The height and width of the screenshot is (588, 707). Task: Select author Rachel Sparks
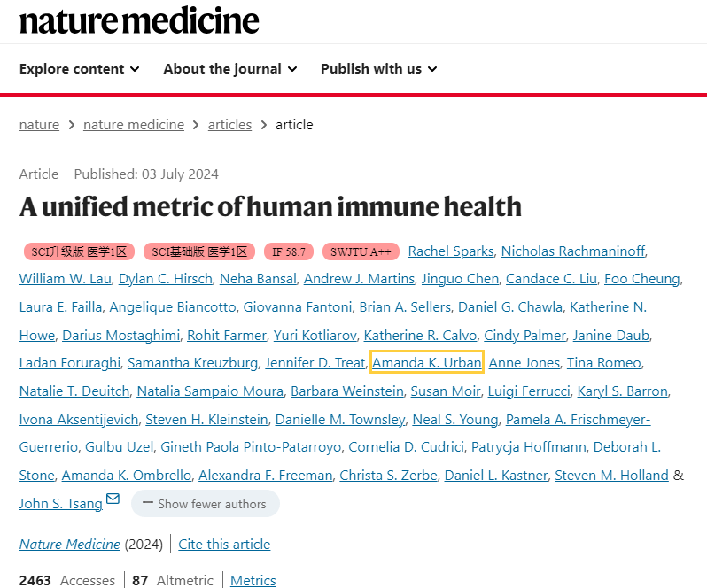coord(450,251)
